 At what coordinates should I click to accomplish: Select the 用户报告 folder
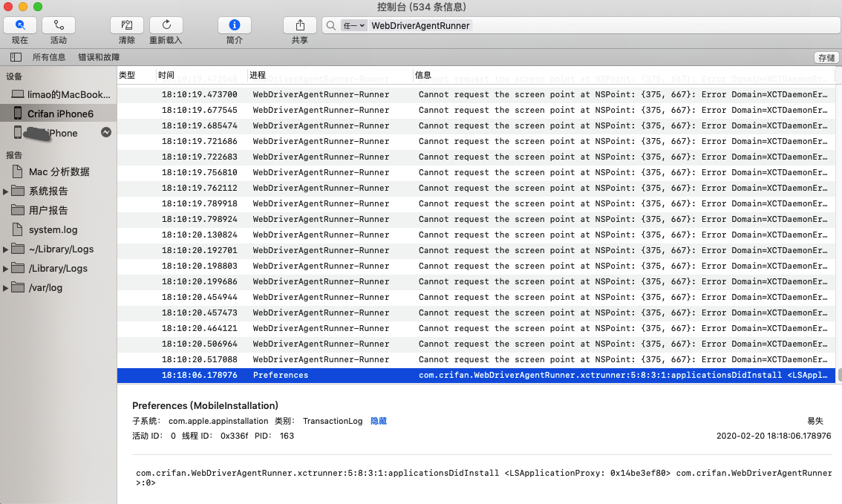click(x=58, y=210)
